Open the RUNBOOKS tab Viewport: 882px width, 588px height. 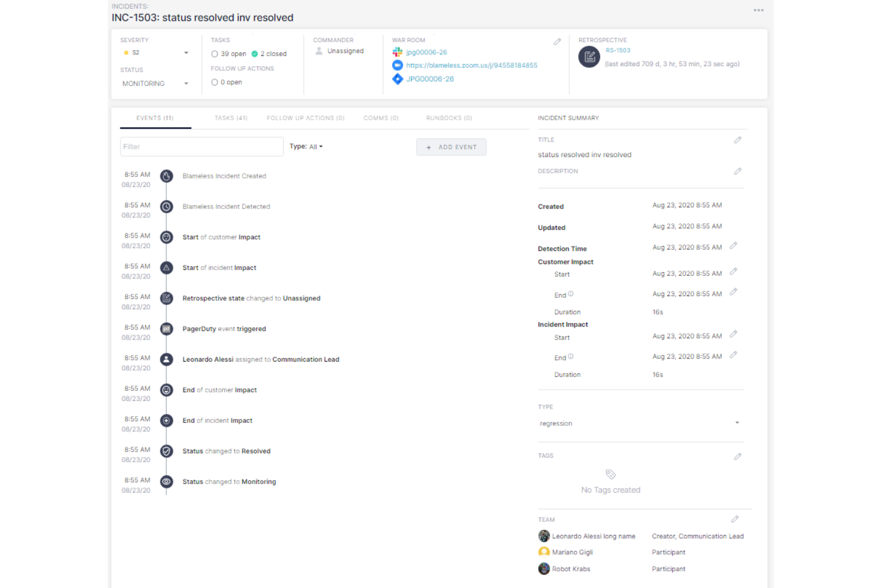point(449,118)
